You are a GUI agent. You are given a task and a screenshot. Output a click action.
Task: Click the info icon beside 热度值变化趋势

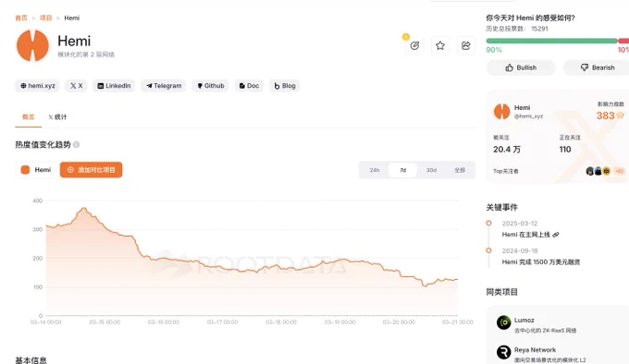(x=76, y=144)
